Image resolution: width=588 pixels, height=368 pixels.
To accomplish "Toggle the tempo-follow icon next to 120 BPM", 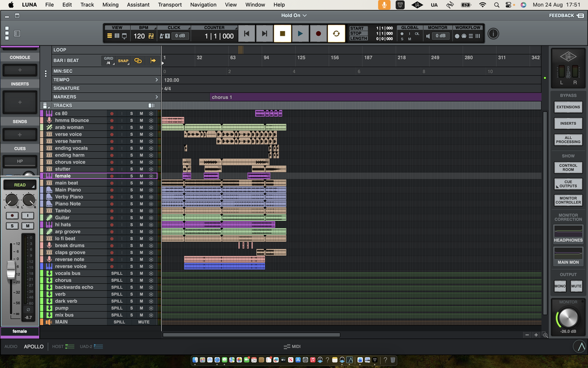I will coord(151,36).
